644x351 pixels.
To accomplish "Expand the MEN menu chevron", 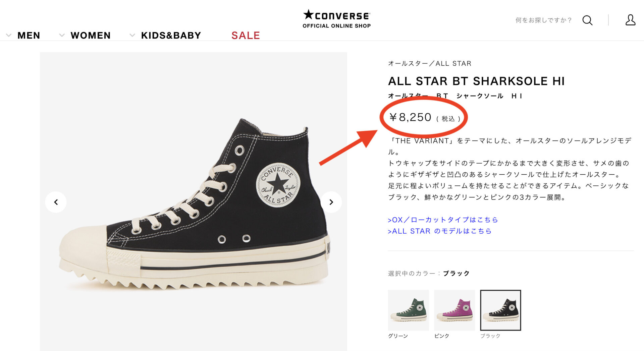I will 9,35.
